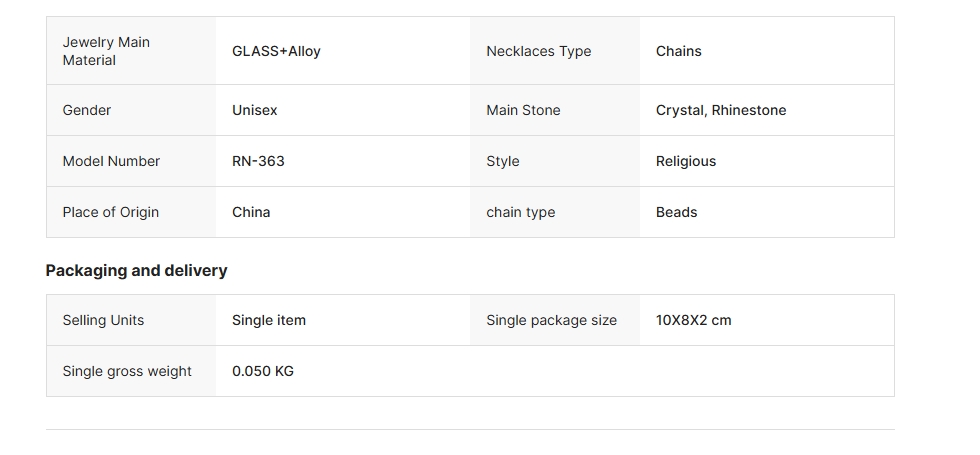Screen dimensions: 980x455
Task: Select the Unisex value
Action: point(254,110)
